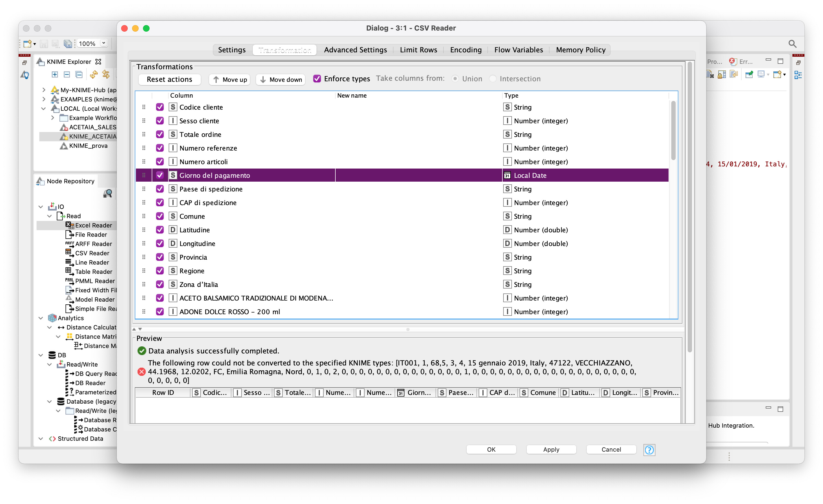Click the Node Repository search icon
823x504 pixels.
tap(108, 194)
